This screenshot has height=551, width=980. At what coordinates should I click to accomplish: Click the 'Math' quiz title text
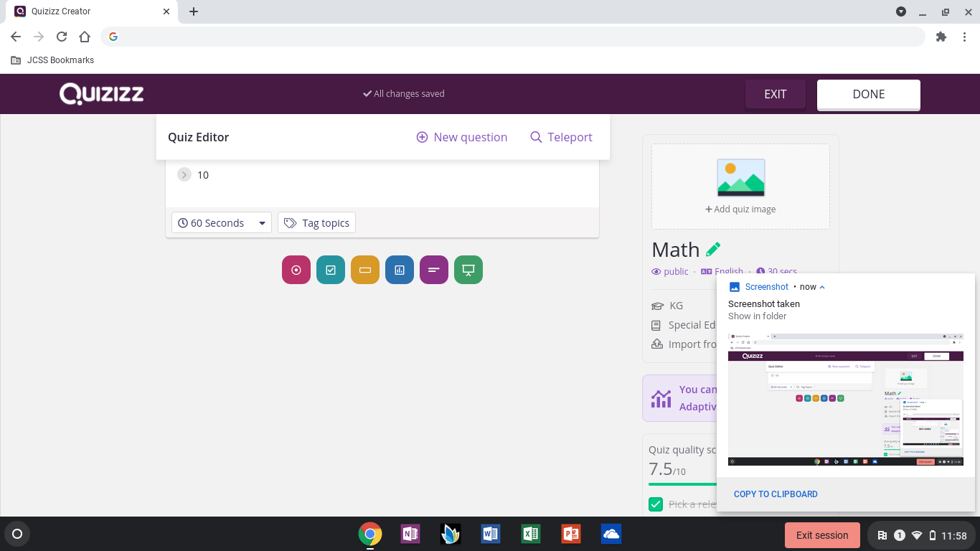(676, 250)
